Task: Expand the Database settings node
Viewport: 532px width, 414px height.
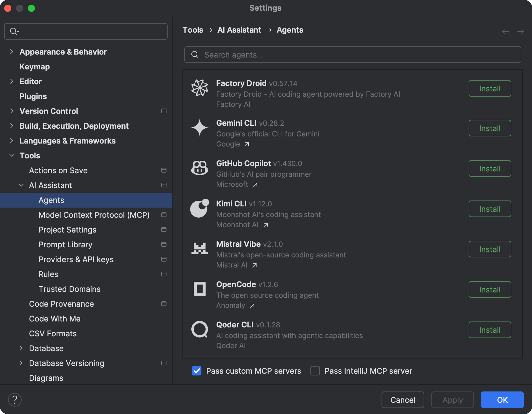Action: (x=21, y=348)
